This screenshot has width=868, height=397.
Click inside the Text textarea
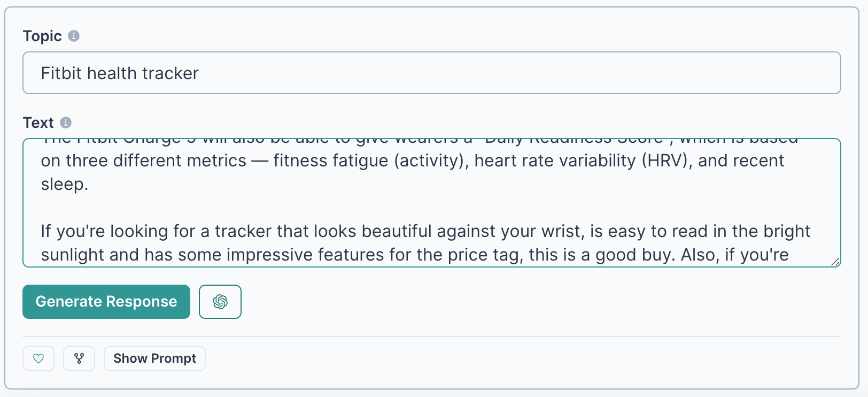(x=431, y=208)
